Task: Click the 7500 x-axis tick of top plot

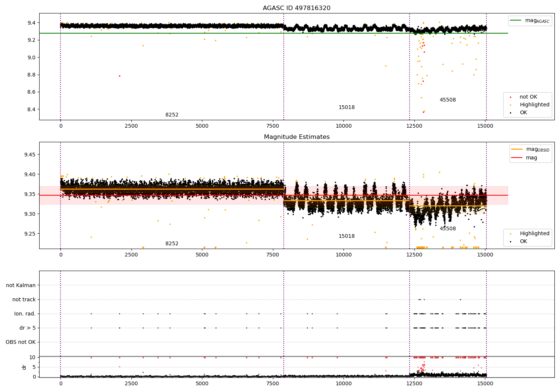Action: coord(273,126)
